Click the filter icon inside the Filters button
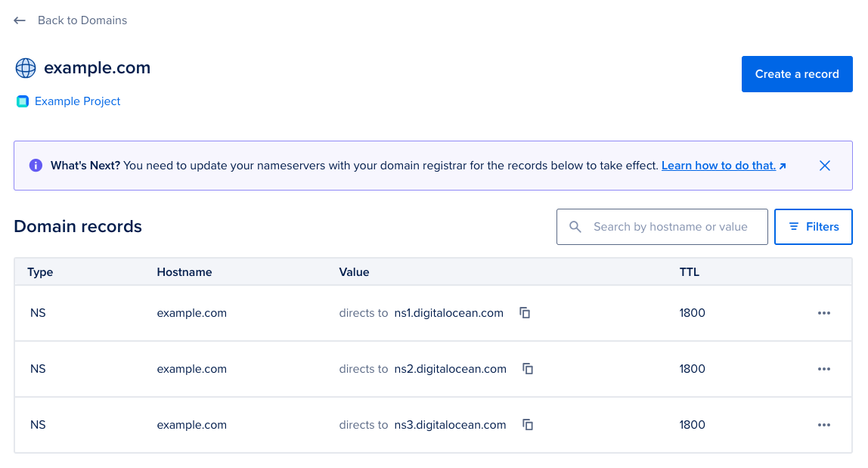Screen dimensions: 868x468 click(793, 226)
